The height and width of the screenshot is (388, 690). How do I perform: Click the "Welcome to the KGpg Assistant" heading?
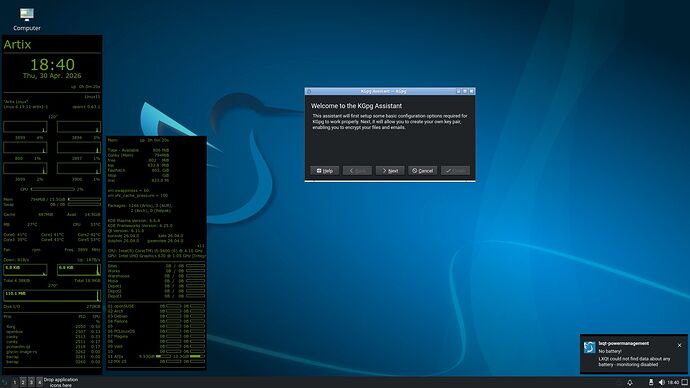point(356,106)
